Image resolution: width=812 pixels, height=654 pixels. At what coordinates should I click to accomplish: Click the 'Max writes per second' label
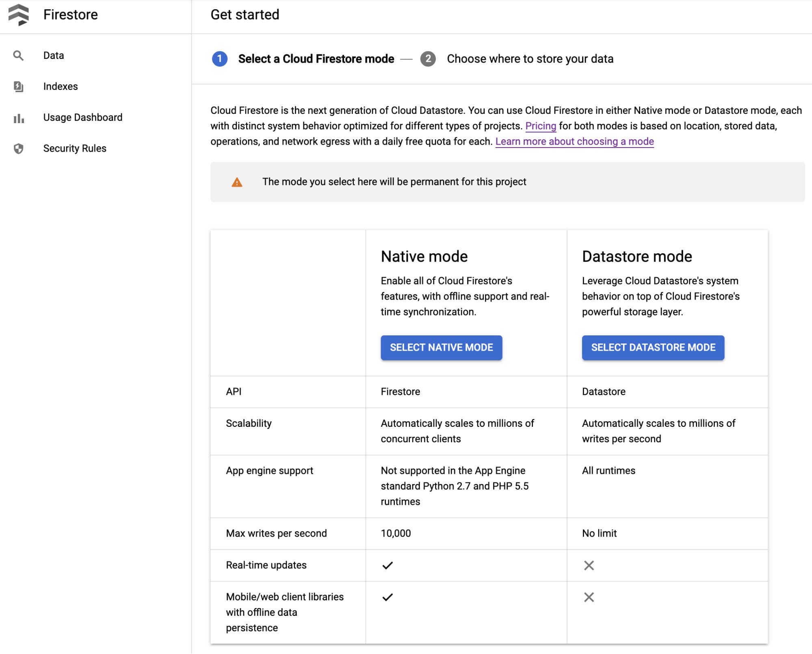coord(276,533)
